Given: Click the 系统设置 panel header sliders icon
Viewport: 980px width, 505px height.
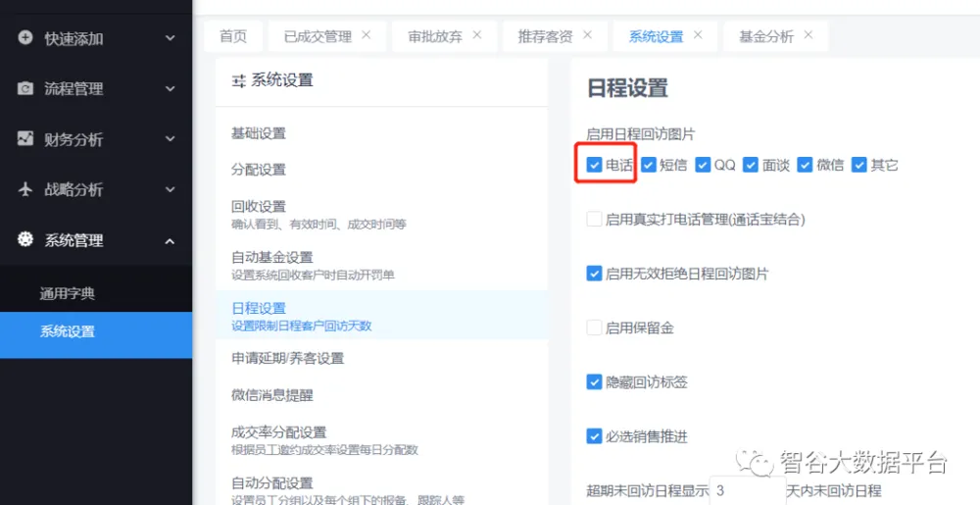Looking at the screenshot, I should (238, 80).
